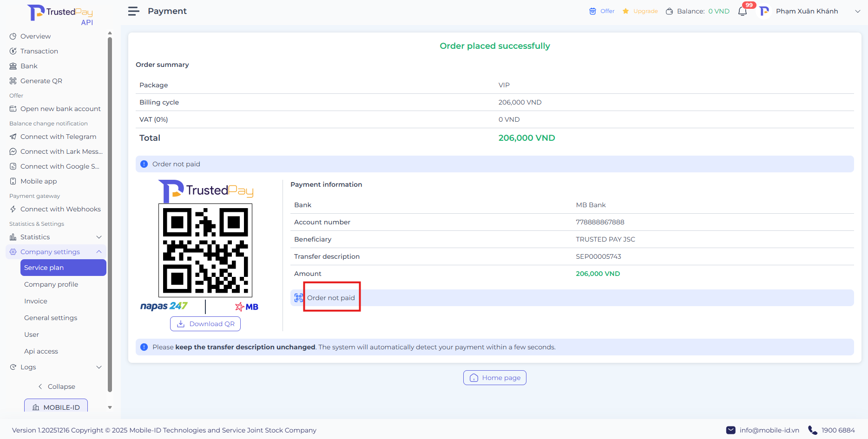Go to Service plan submenu
This screenshot has height=439, width=868.
click(63, 268)
